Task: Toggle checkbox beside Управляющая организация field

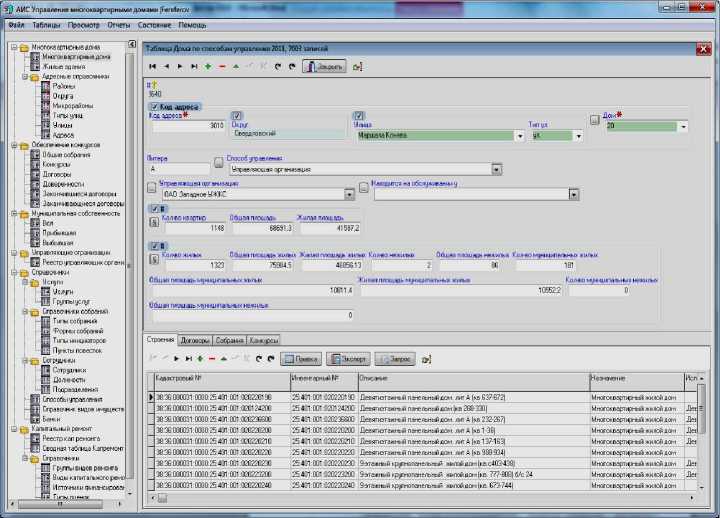Action: [x=151, y=189]
